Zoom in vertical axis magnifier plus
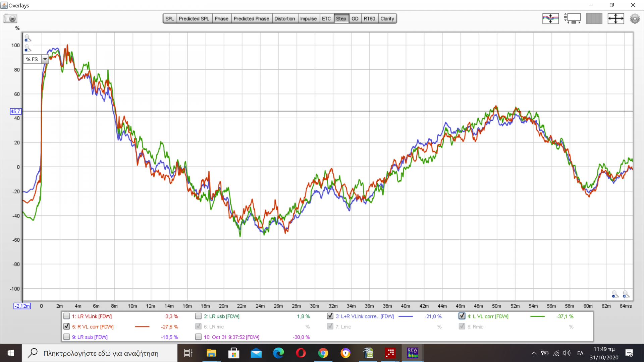This screenshot has width=644, height=362. pyautogui.click(x=28, y=38)
